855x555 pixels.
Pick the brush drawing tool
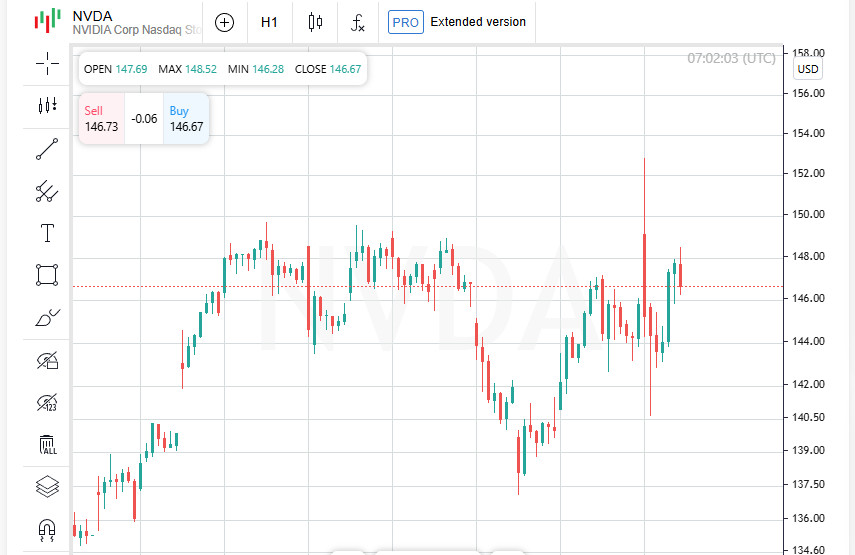[x=47, y=317]
